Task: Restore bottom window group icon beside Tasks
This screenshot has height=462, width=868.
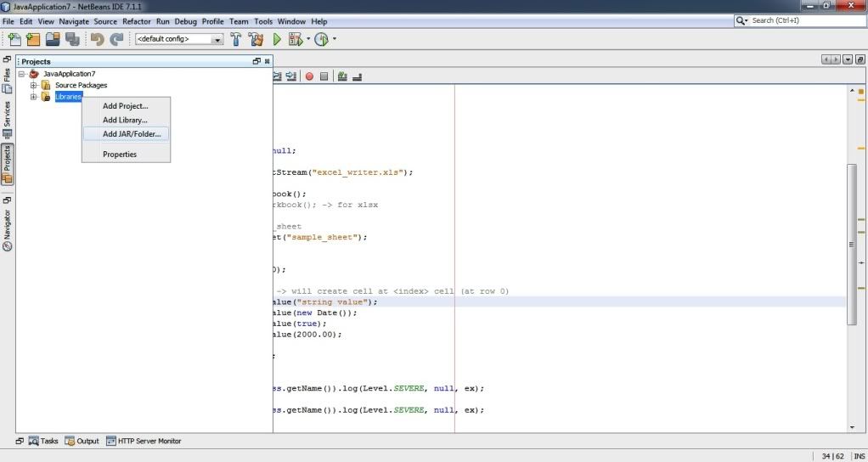Action: [x=20, y=441]
